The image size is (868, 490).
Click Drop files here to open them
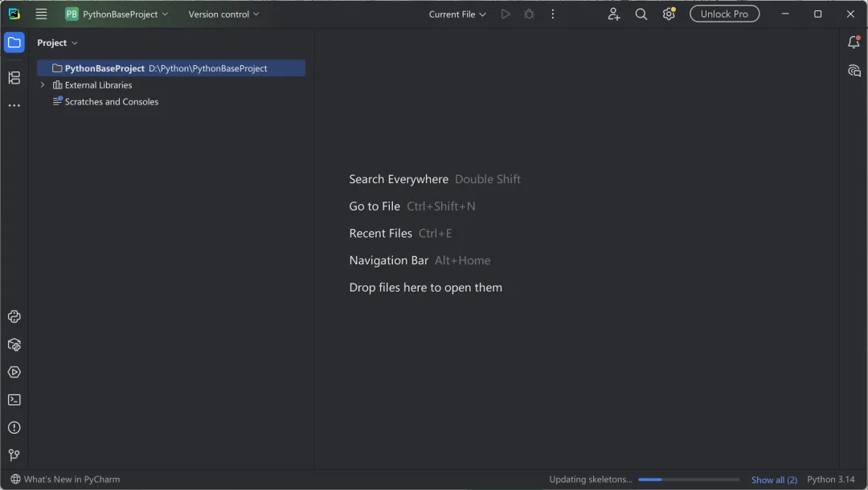pyautogui.click(x=426, y=288)
